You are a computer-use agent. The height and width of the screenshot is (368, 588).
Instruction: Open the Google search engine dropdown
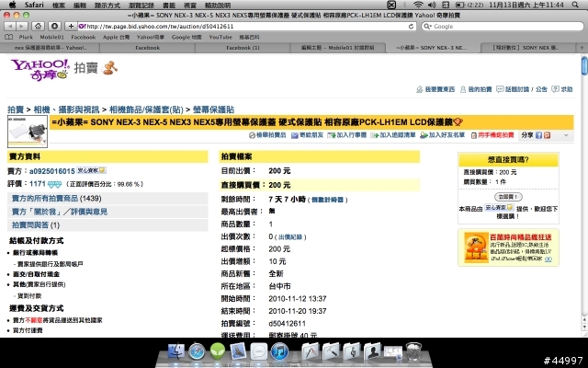[x=427, y=27]
